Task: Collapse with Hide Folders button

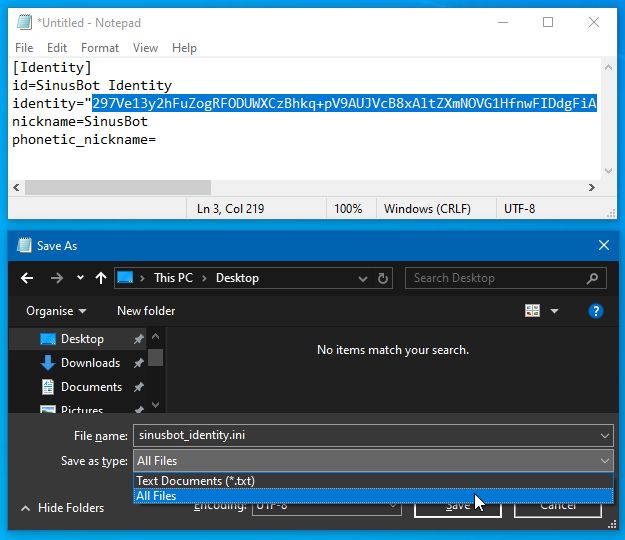Action: pyautogui.click(x=62, y=508)
